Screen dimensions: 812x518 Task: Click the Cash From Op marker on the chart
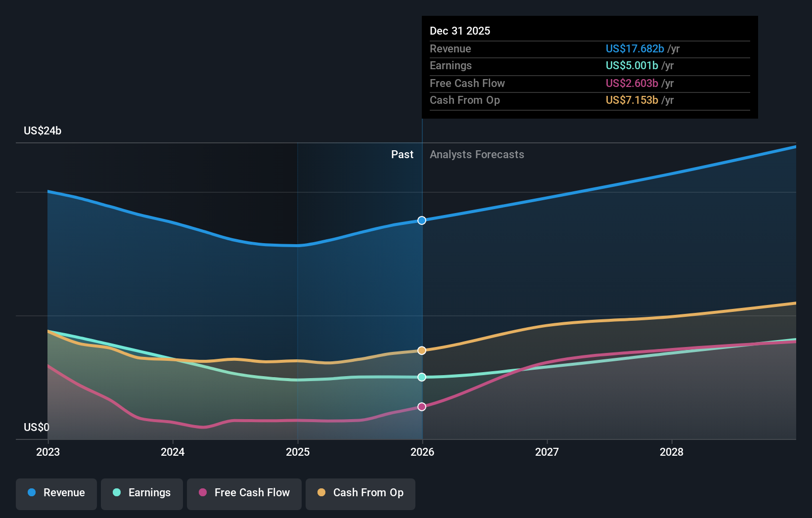[x=421, y=350]
